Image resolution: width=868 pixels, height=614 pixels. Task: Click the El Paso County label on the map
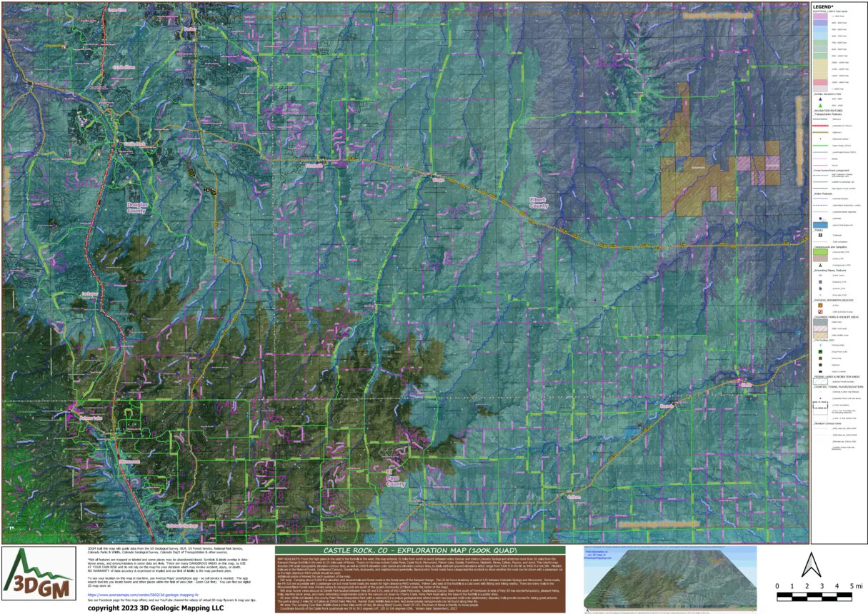click(x=395, y=479)
